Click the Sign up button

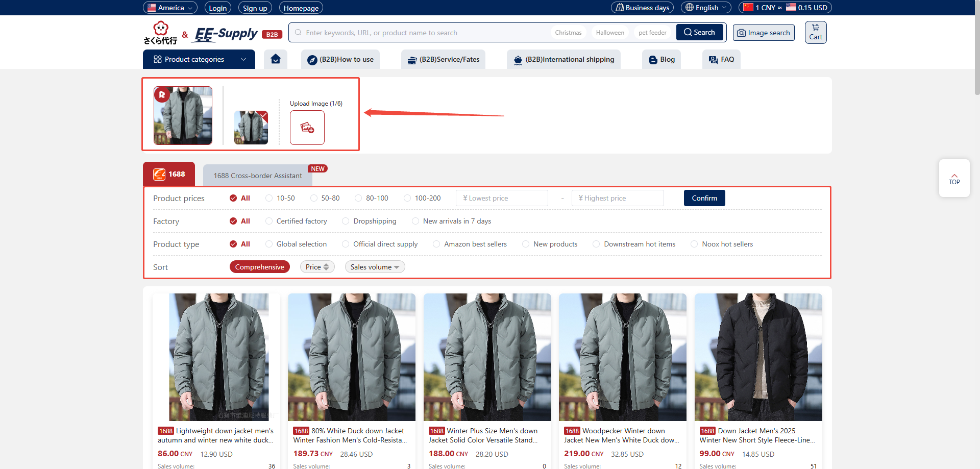[x=255, y=8]
